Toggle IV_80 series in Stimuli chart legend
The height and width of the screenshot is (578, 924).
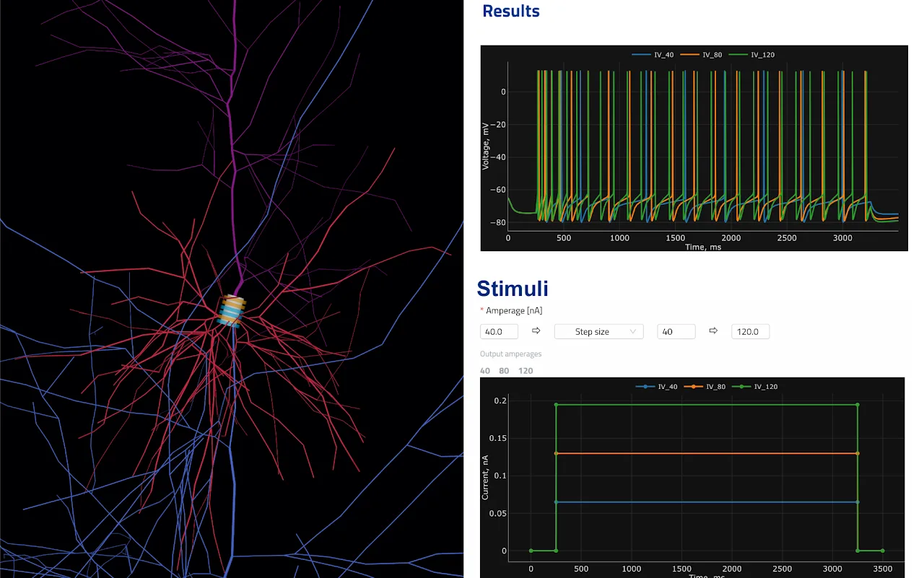[x=705, y=387]
